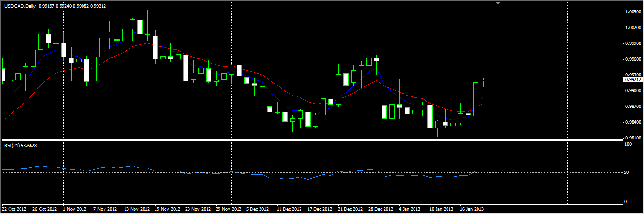Click the 10 Jan 2013 date label
This screenshot has height=214, width=644.
coord(442,209)
